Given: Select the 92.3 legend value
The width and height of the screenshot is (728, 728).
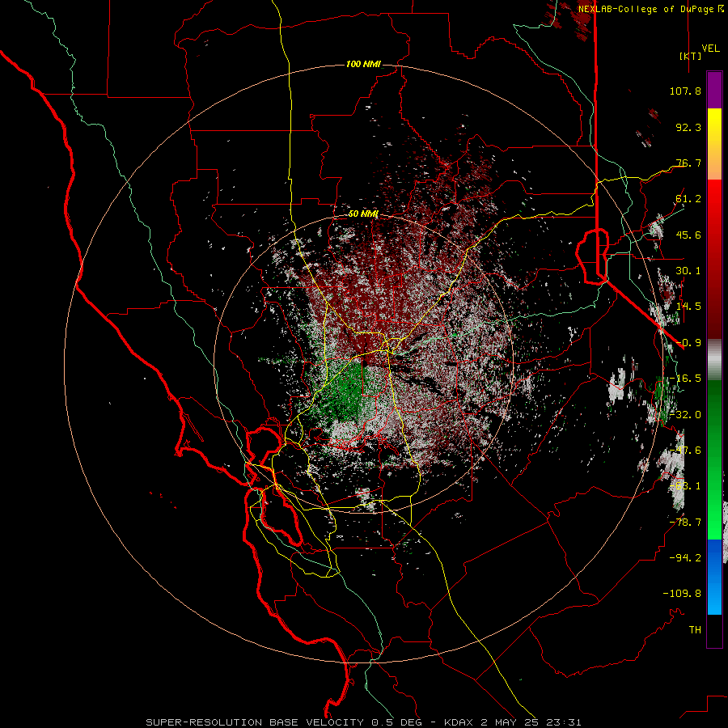Looking at the screenshot, I should click(x=688, y=127).
